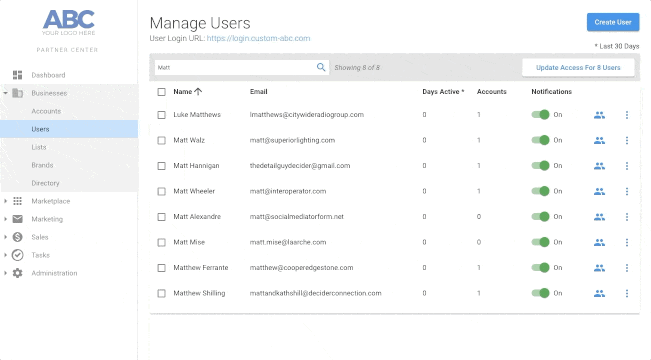Viewport: 651px width, 360px height.
Task: Check the box for Matthew Shilling
Action: pos(162,294)
